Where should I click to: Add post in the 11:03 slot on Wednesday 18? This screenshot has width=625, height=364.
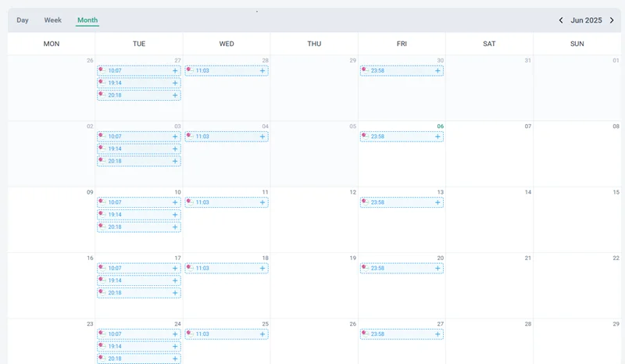tap(262, 269)
